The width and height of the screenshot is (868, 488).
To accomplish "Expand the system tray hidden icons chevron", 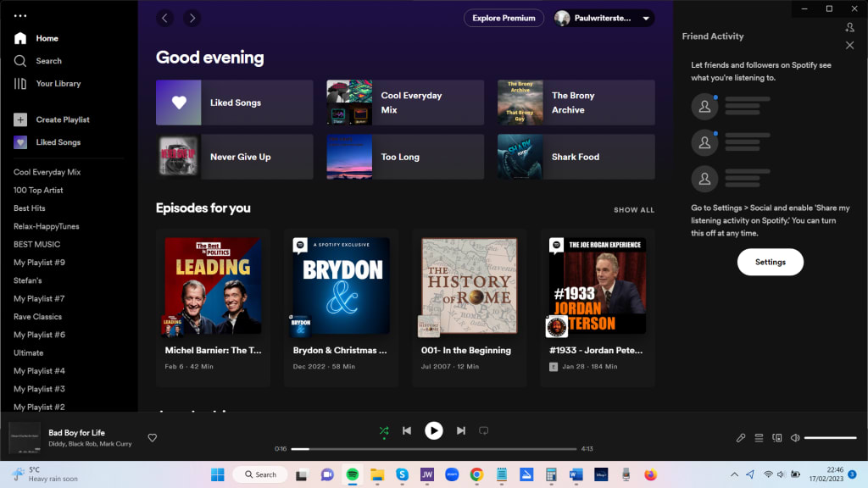I will click(x=734, y=474).
